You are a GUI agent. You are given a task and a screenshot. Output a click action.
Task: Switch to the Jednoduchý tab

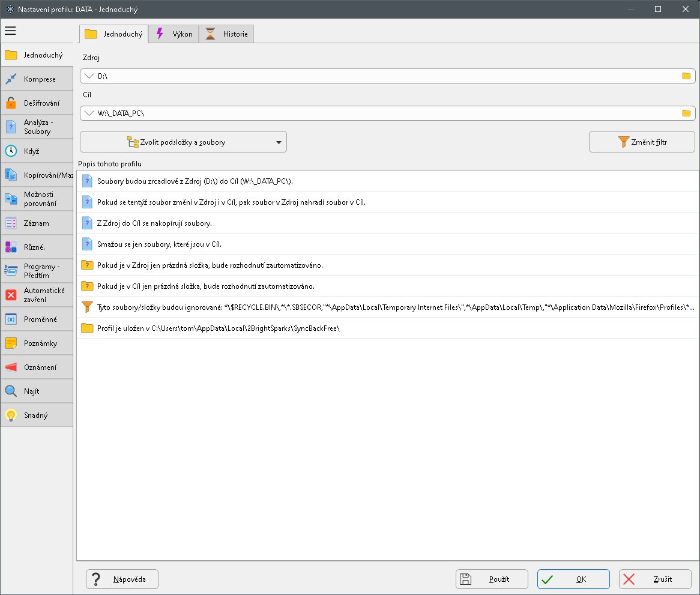114,34
